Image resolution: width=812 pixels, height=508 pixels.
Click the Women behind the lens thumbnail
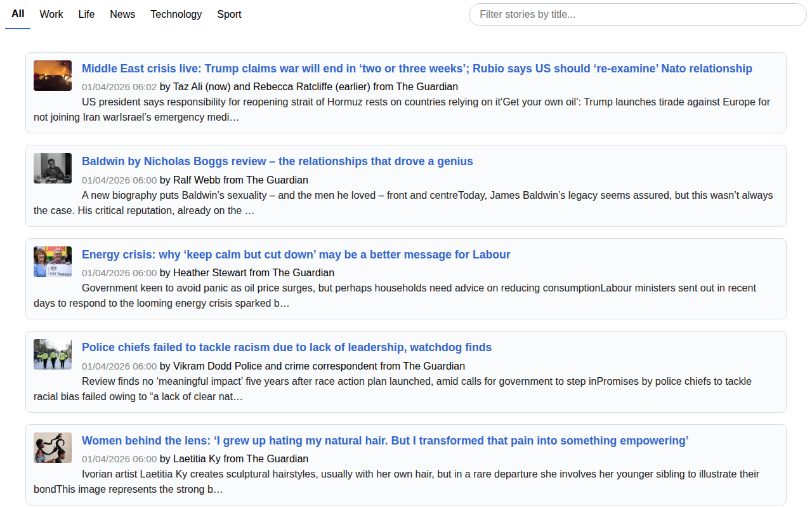click(53, 448)
